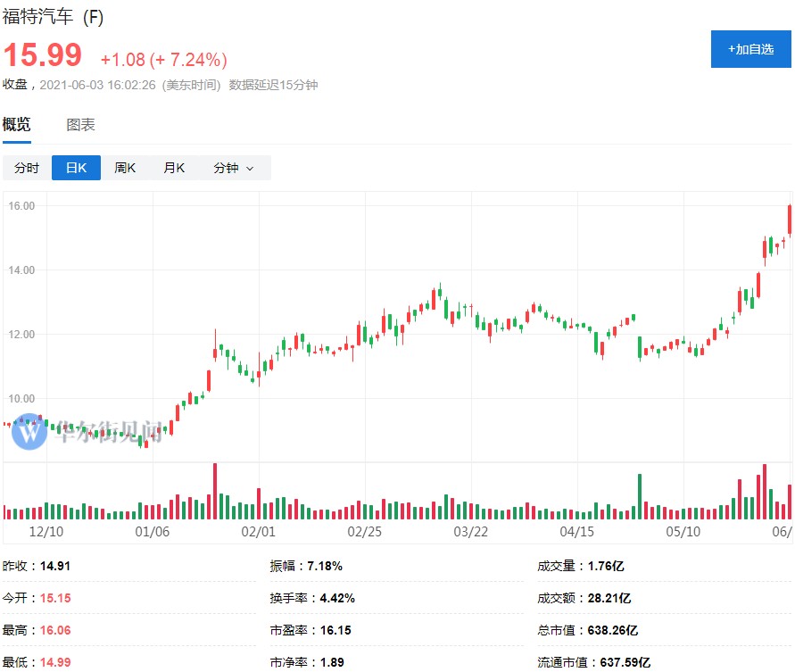Click the 04/15 date label on the x-axis
This screenshot has height=672, width=795.
tap(576, 532)
